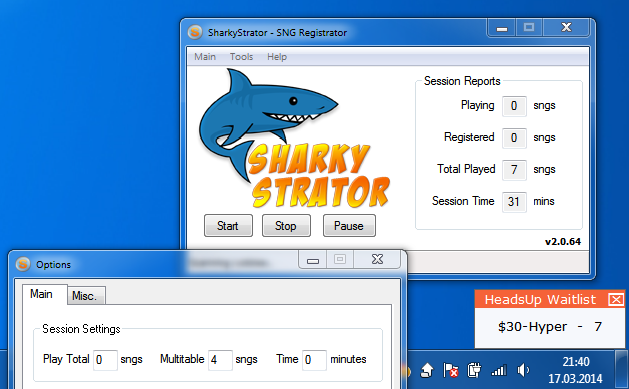Click the SharkyStrator title bar app icon
The height and width of the screenshot is (389, 629).
click(x=195, y=32)
